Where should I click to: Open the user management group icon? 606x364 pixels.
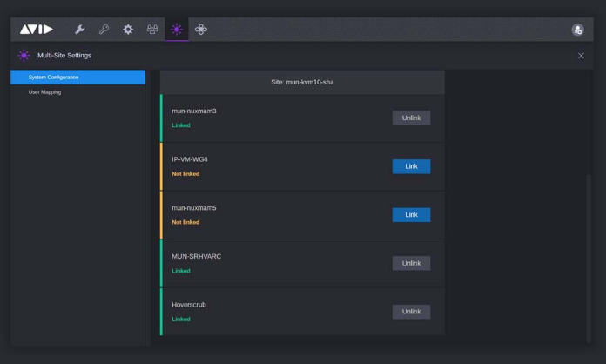(152, 30)
